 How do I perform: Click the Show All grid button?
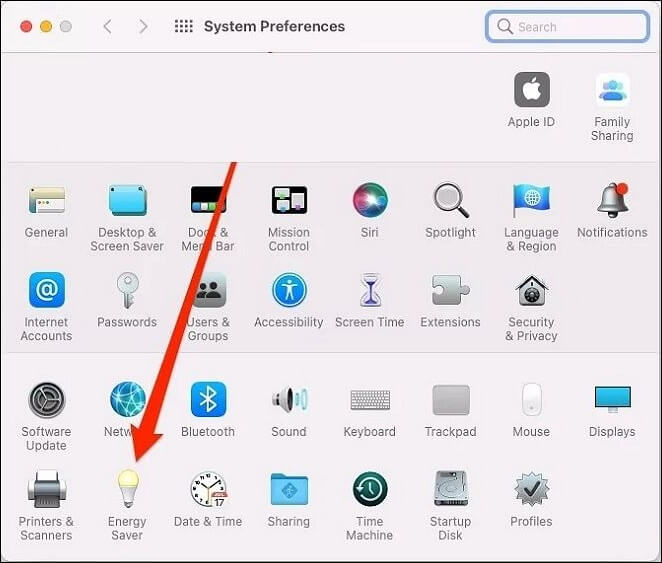click(184, 26)
